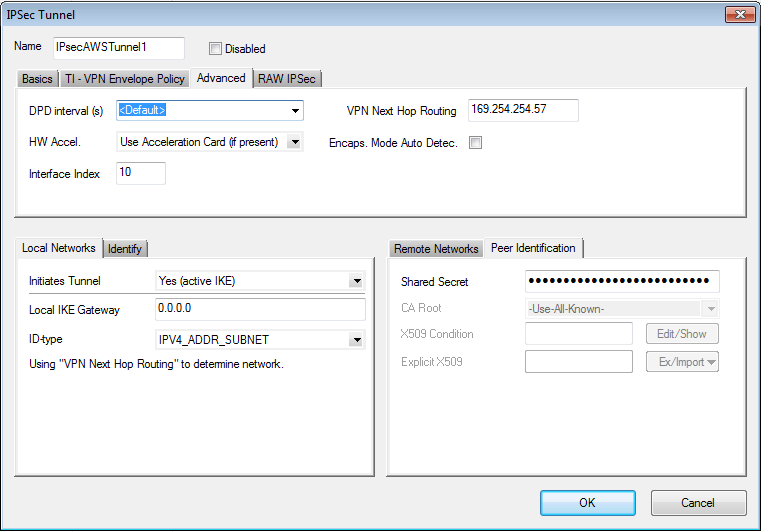This screenshot has width=761, height=532.
Task: Confirm with the OK button
Action: tap(588, 503)
